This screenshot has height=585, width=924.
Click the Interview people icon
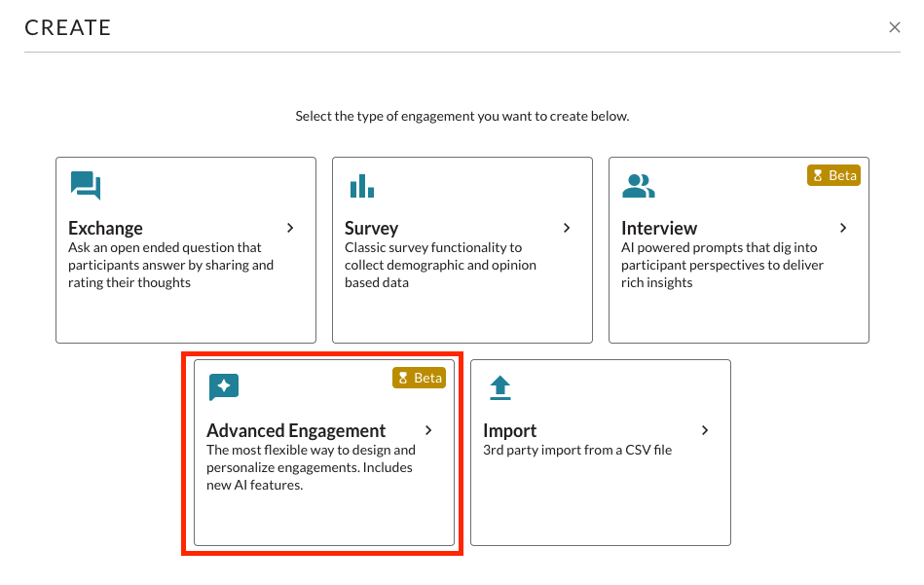(x=638, y=186)
